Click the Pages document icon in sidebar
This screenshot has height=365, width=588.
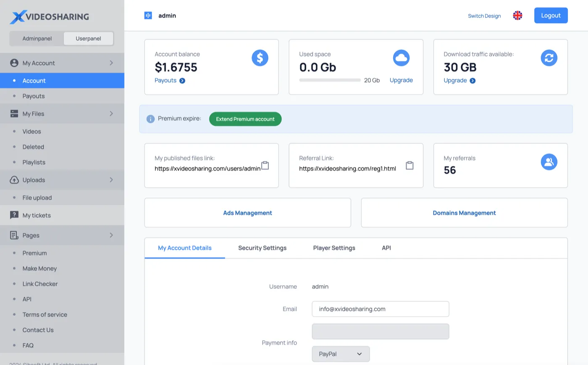pos(14,235)
